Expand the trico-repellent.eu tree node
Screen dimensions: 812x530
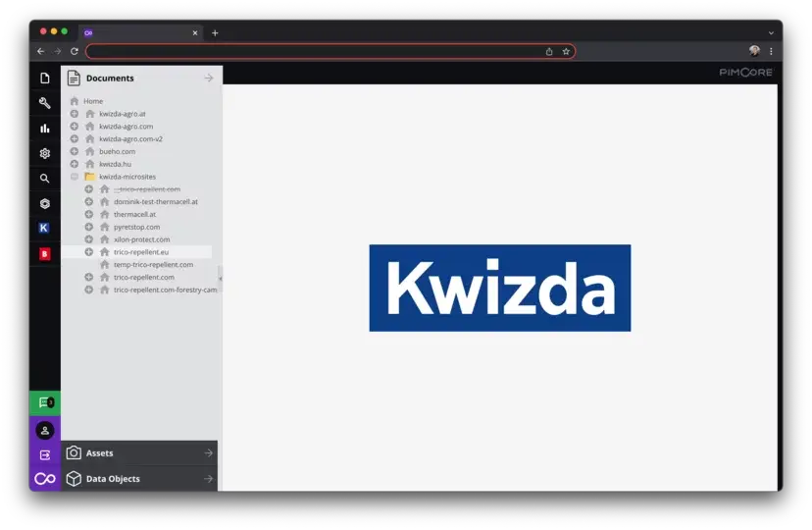coord(89,252)
